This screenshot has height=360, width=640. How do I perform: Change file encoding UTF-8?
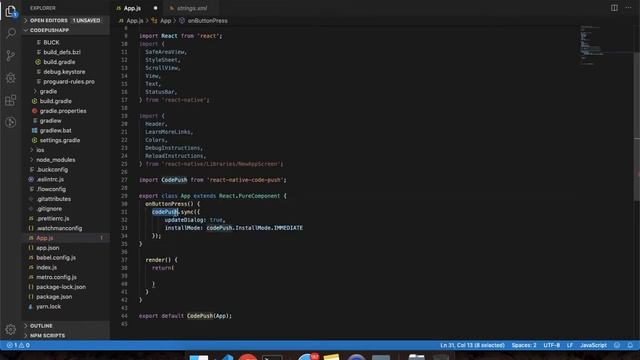[551, 345]
